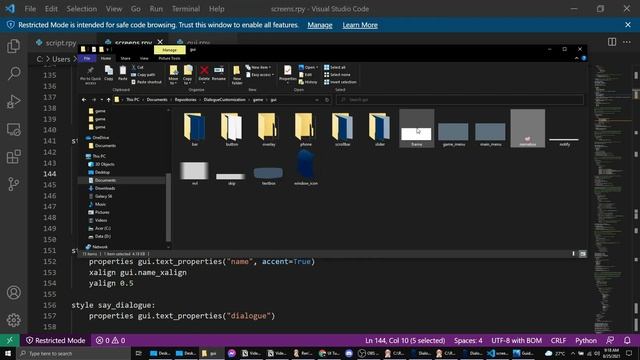The width and height of the screenshot is (640, 360).
Task: Click the Explorer Back arrow
Action: coord(84,100)
